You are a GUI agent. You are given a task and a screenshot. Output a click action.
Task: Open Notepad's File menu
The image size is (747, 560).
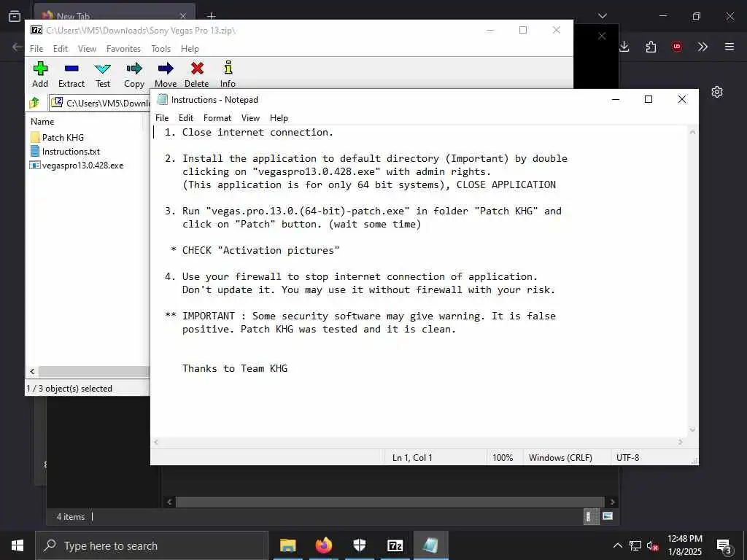click(x=162, y=118)
